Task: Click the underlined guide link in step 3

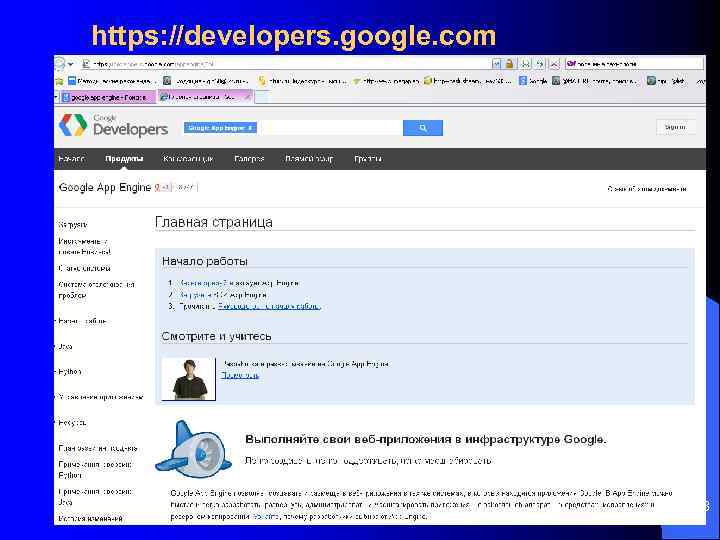Action: click(269, 306)
